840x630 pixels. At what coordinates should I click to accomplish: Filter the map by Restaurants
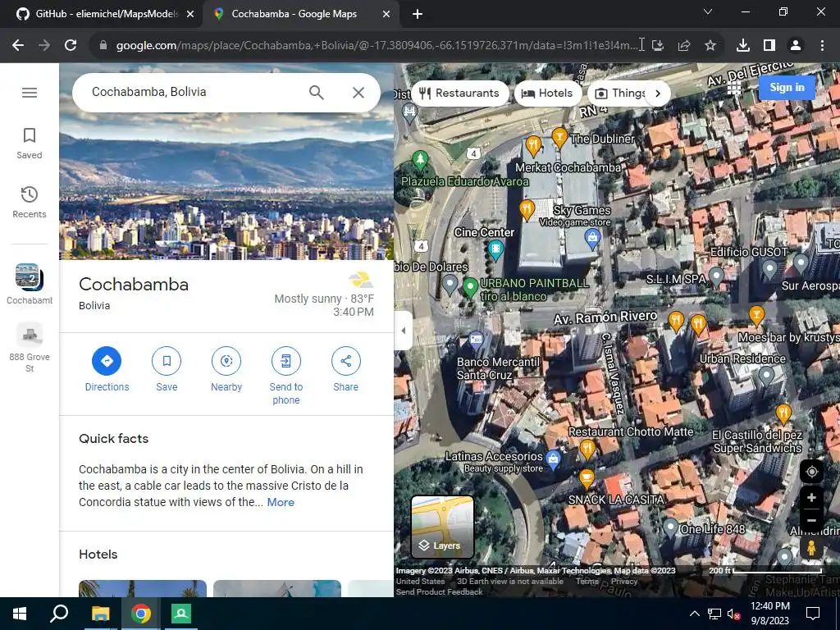459,94
